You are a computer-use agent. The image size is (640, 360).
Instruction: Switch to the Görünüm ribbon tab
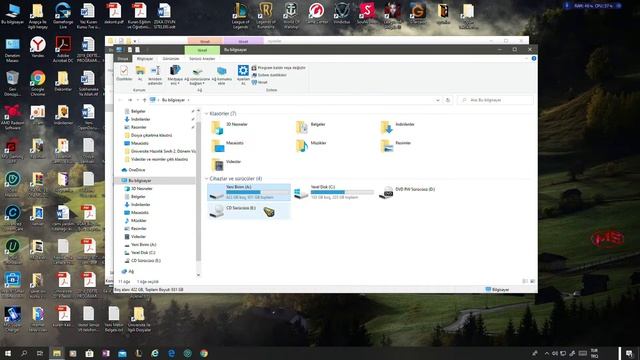pos(171,58)
